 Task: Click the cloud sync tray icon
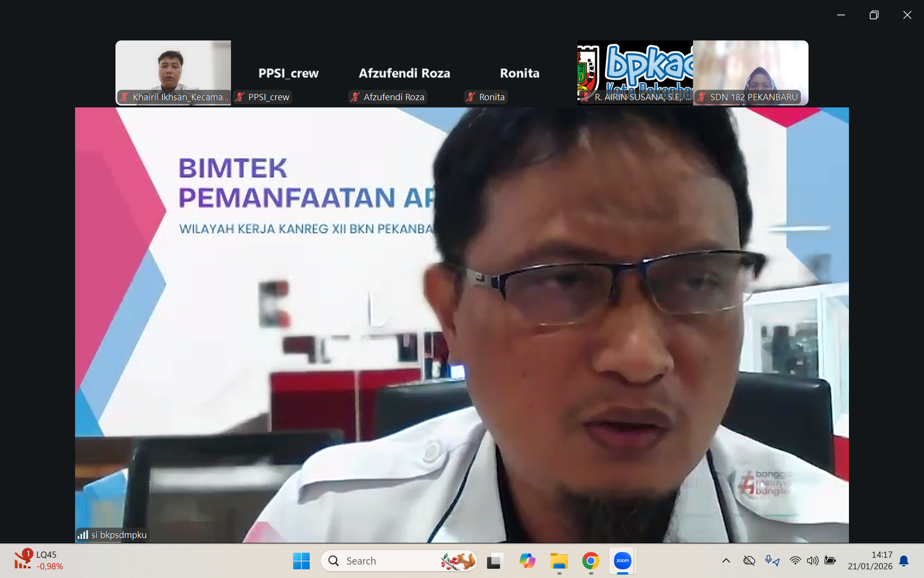749,561
